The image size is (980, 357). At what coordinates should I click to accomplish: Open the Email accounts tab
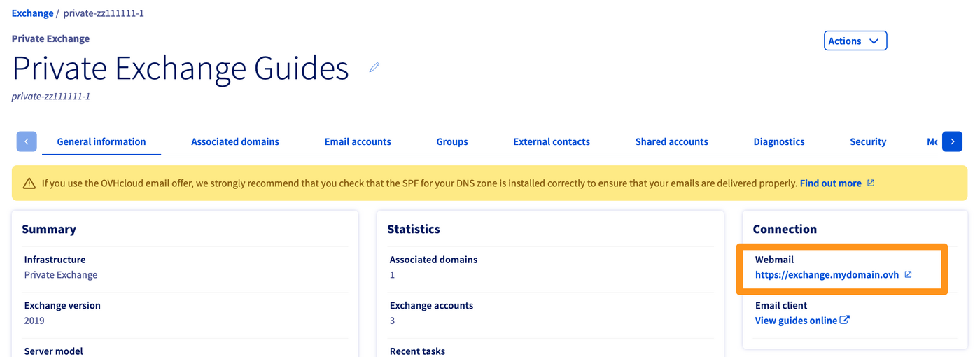358,141
